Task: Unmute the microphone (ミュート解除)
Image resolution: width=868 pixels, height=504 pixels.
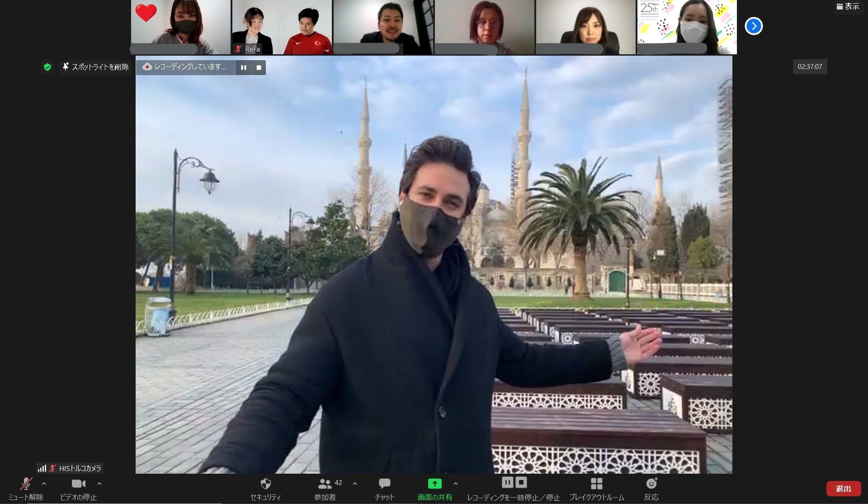Action: point(26,489)
